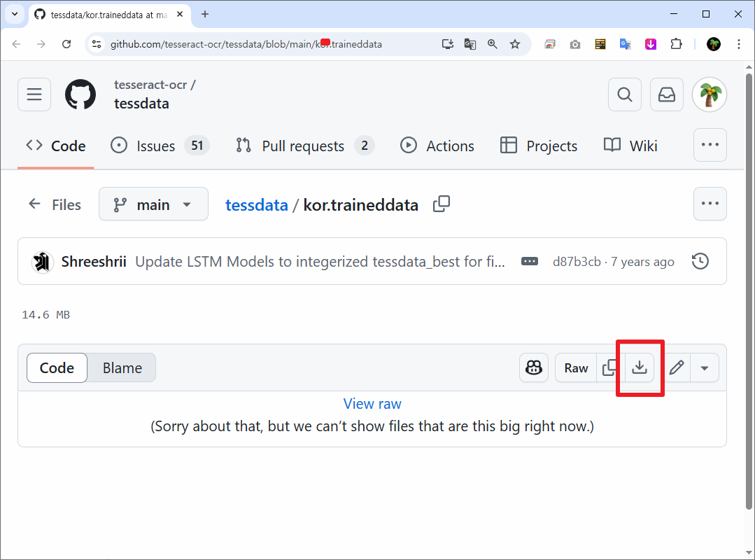Open the Pull requests tab
The width and height of the screenshot is (755, 560).
tap(305, 146)
